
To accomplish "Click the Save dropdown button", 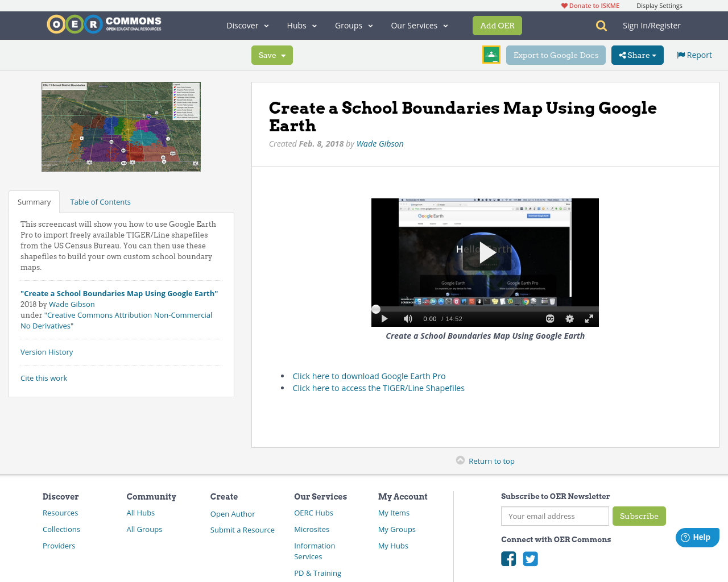I will tap(272, 55).
